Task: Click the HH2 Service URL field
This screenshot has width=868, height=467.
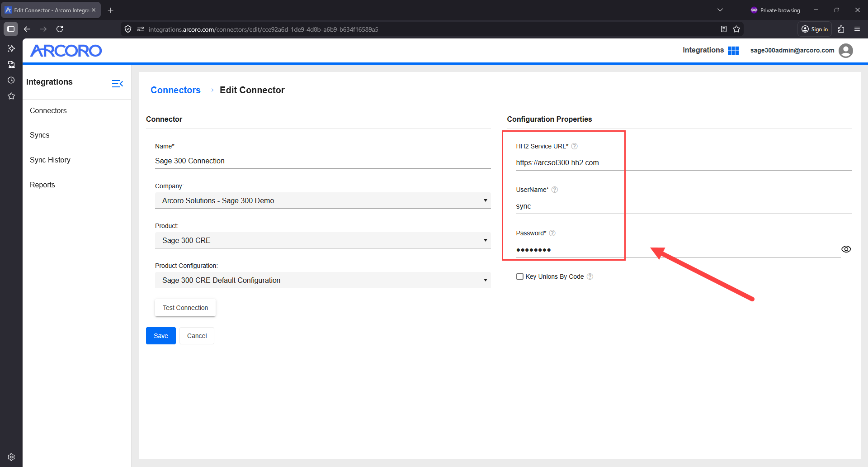Action: (x=684, y=163)
